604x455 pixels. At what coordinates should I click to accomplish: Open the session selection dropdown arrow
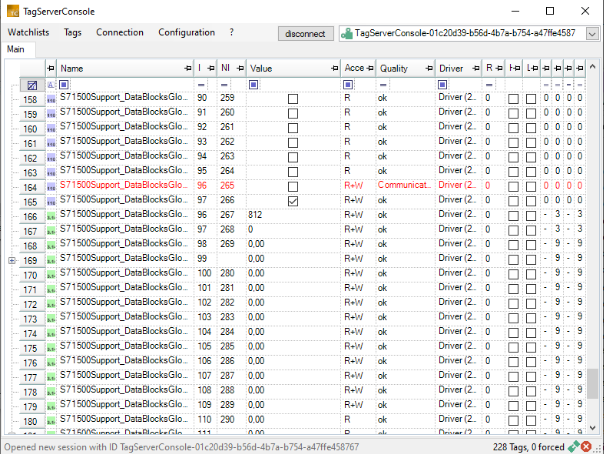(x=592, y=34)
